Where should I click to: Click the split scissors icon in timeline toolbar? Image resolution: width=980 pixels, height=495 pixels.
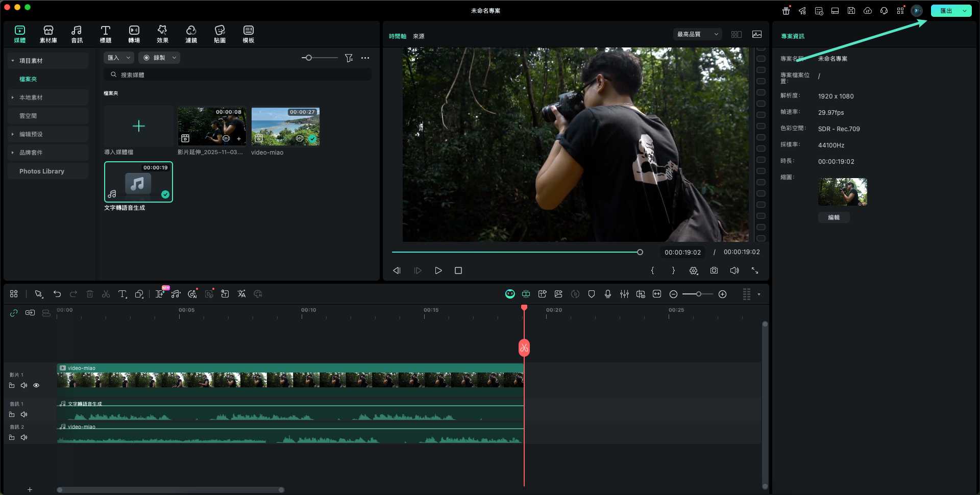106,294
